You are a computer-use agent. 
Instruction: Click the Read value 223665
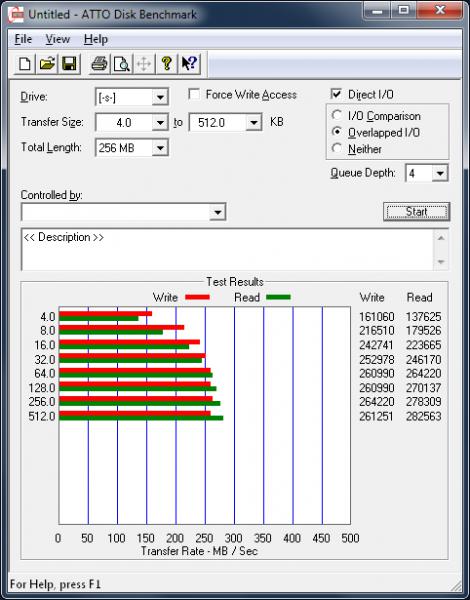pos(424,345)
